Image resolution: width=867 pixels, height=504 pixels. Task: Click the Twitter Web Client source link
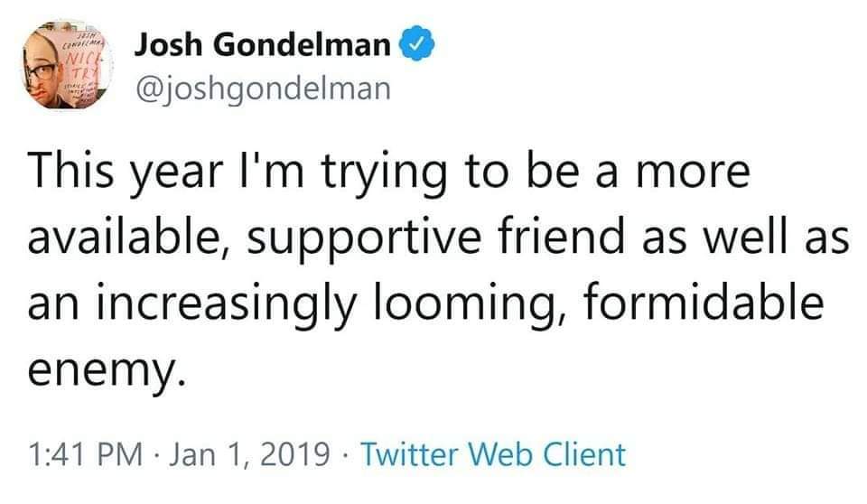492,453
